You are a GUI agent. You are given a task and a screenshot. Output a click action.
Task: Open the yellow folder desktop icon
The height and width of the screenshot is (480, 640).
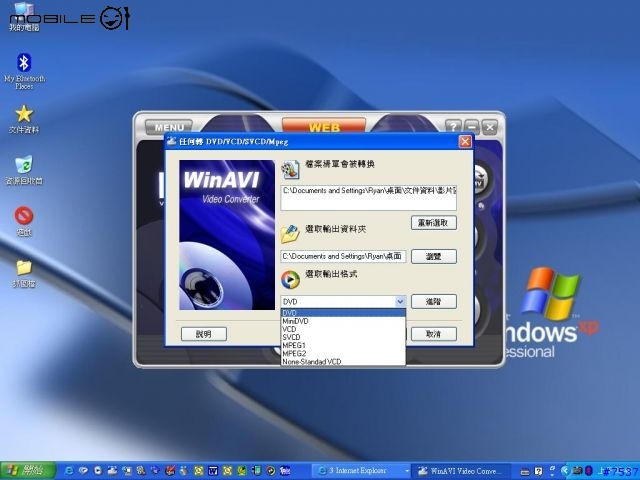click(24, 273)
